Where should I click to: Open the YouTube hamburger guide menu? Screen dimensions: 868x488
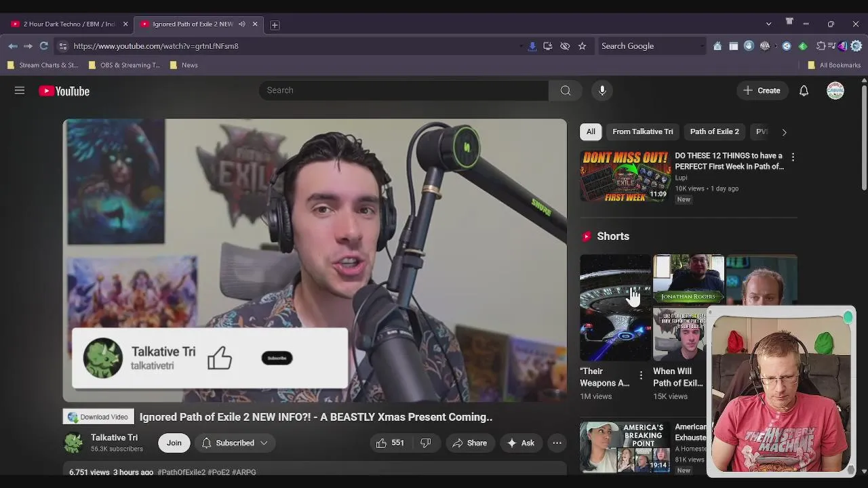(20, 91)
